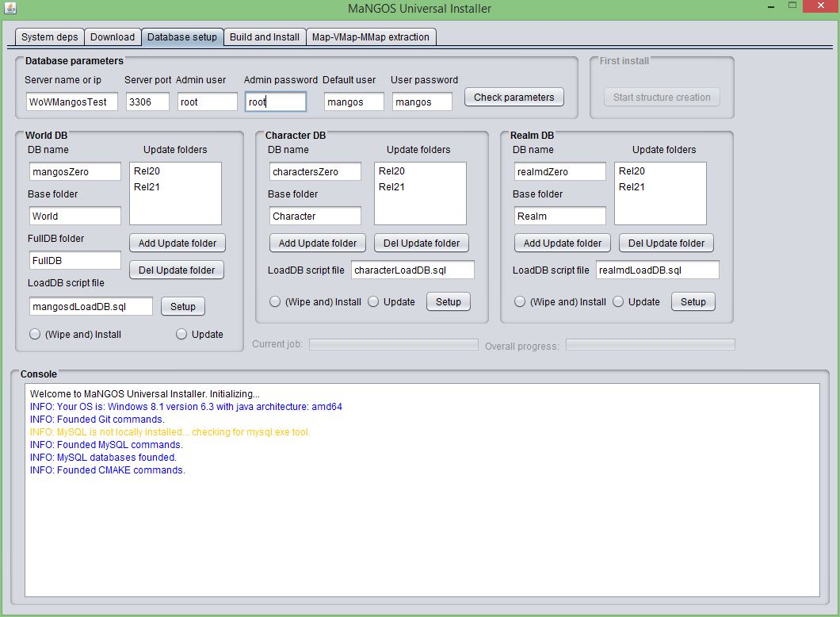Click the Admin user field
This screenshot has width=840, height=617.
pyautogui.click(x=208, y=102)
